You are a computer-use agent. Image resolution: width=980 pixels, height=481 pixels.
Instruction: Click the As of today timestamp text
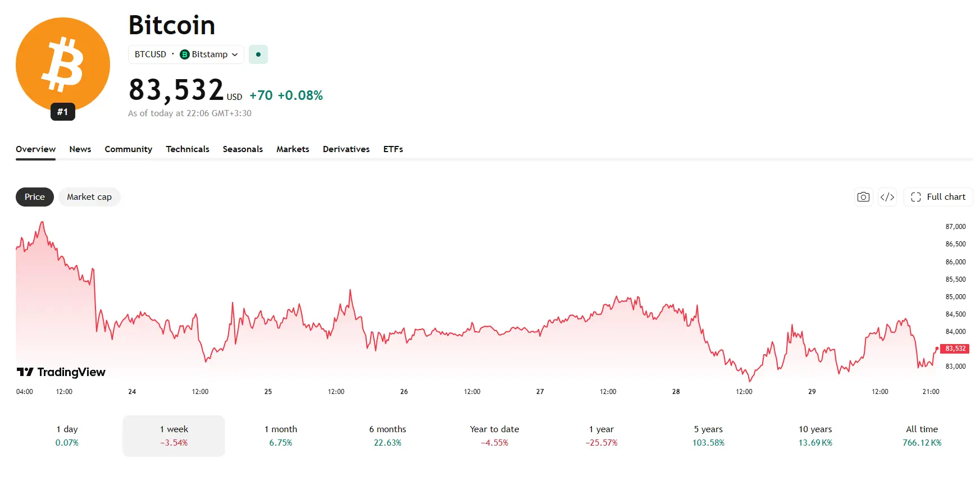(x=190, y=113)
